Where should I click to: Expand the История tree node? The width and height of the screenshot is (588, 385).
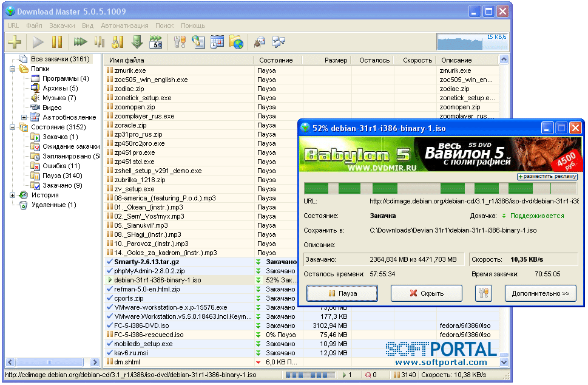pyautogui.click(x=13, y=195)
